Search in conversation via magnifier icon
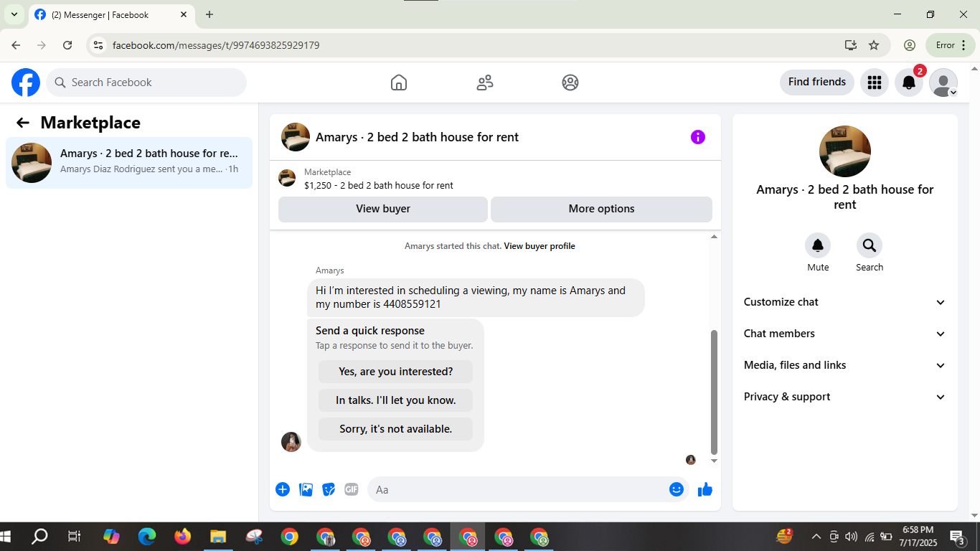 tap(870, 246)
